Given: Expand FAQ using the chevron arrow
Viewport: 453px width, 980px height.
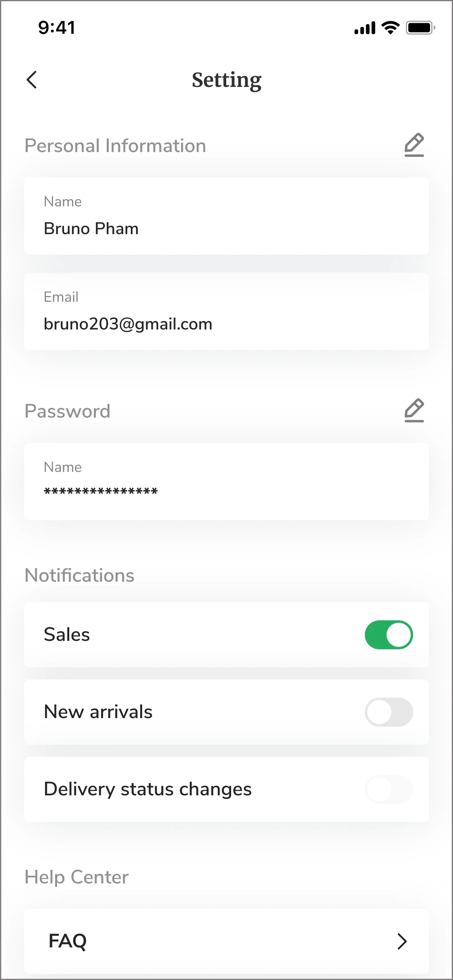Looking at the screenshot, I should [402, 941].
